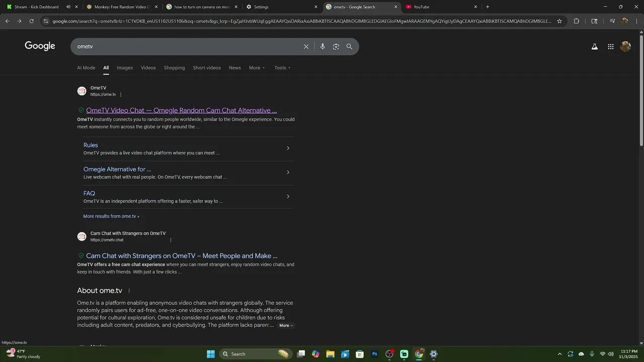Viewport: 644px width, 362px height.
Task: Bookmark this page with the star icon
Action: [x=559, y=21]
